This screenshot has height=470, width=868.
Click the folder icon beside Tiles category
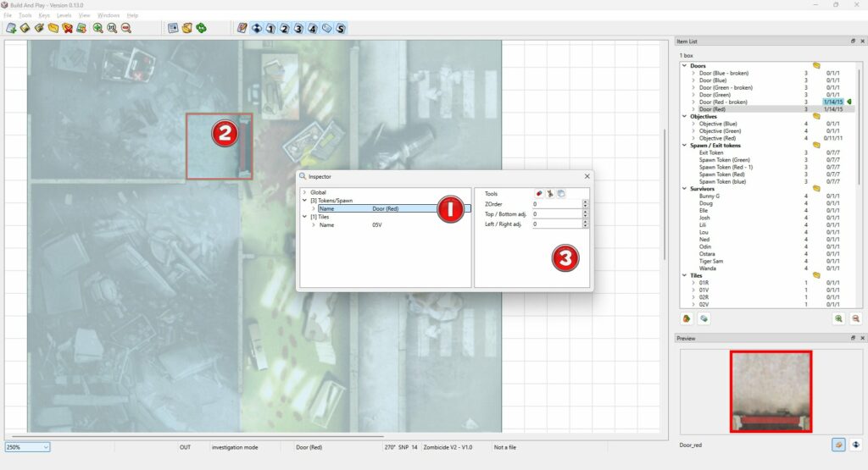(816, 275)
